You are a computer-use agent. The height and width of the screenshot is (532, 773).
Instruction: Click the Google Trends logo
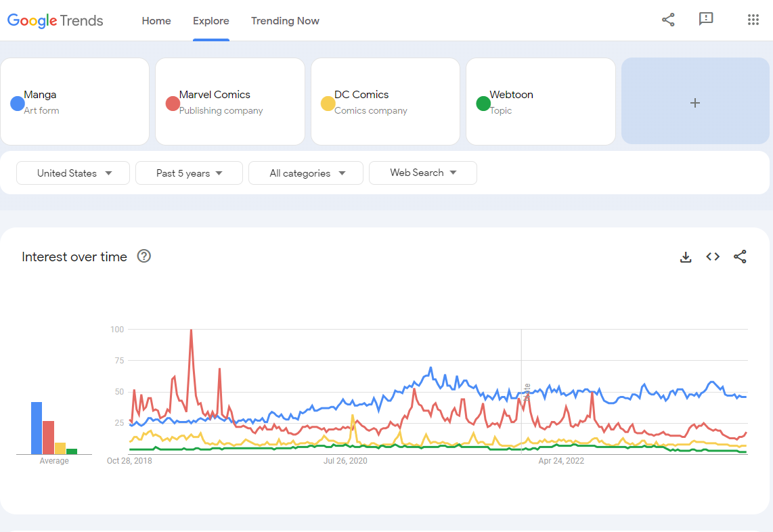click(56, 21)
